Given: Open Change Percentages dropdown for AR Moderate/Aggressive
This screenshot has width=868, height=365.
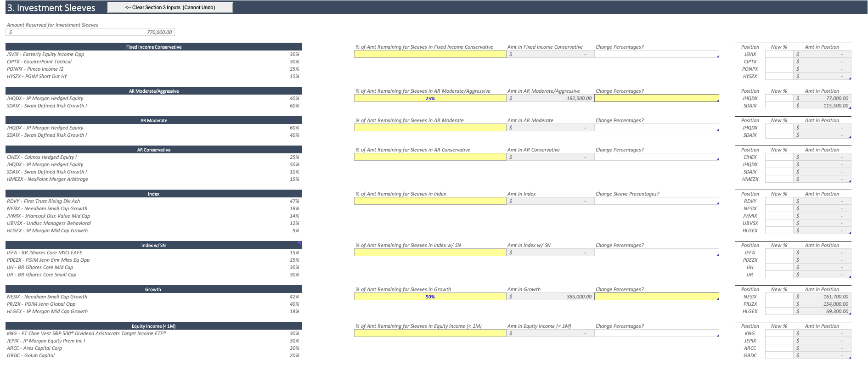Looking at the screenshot, I should 657,98.
